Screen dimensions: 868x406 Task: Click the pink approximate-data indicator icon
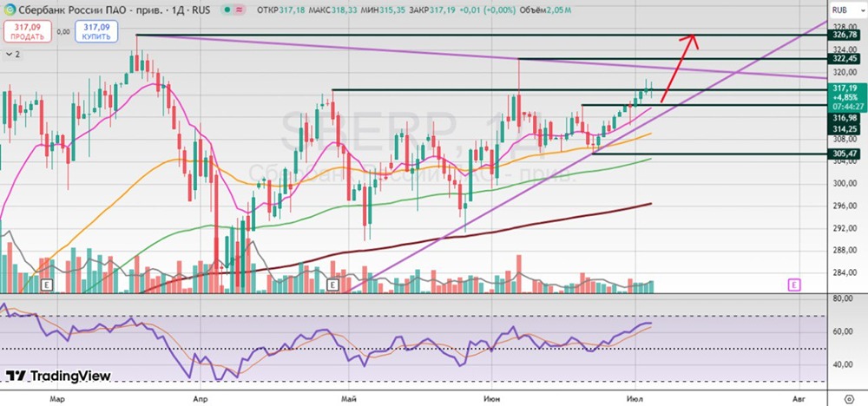240,10
